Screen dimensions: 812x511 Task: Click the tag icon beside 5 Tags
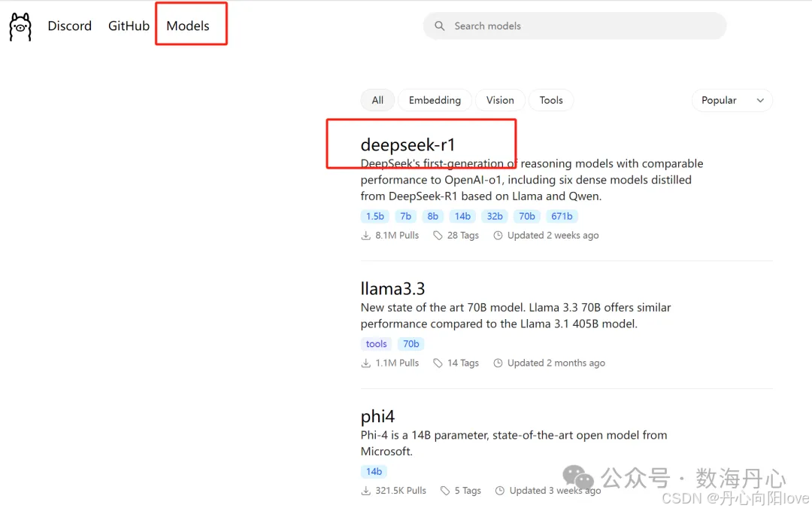tap(445, 490)
